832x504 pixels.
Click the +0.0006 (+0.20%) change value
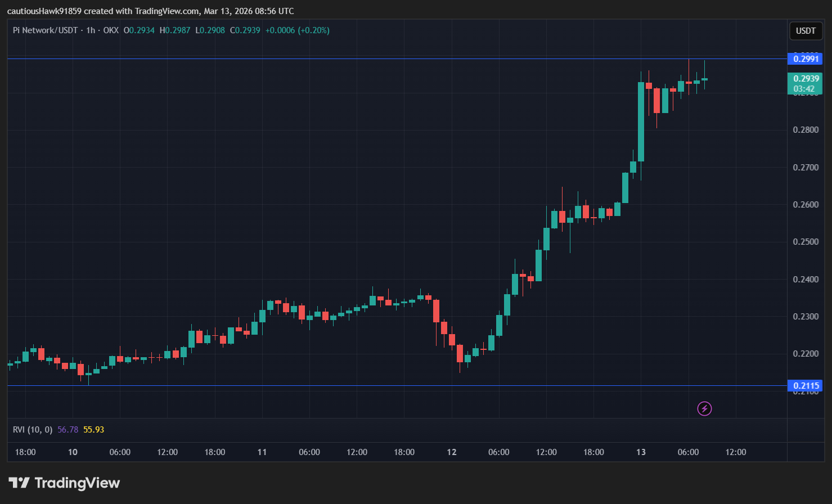click(297, 30)
